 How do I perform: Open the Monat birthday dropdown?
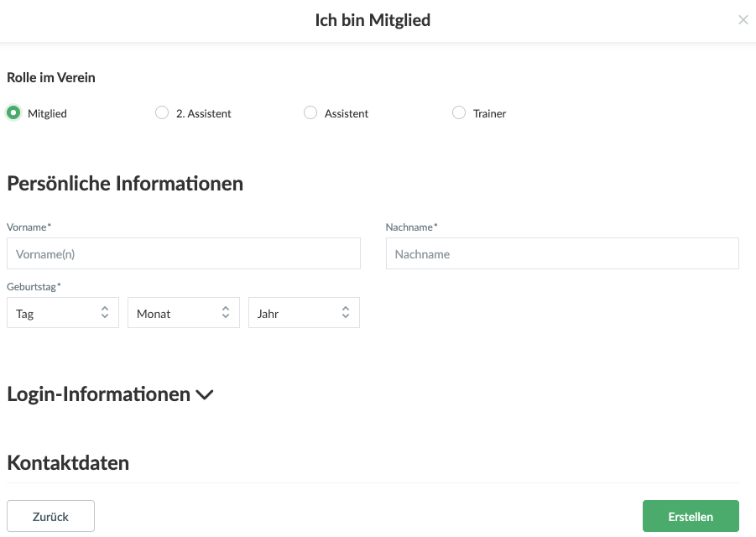coord(183,313)
